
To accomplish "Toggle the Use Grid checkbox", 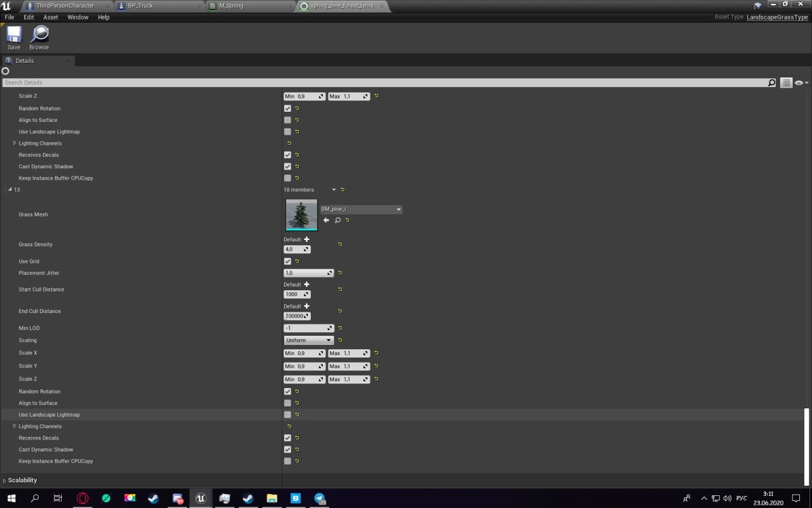I will pos(287,262).
